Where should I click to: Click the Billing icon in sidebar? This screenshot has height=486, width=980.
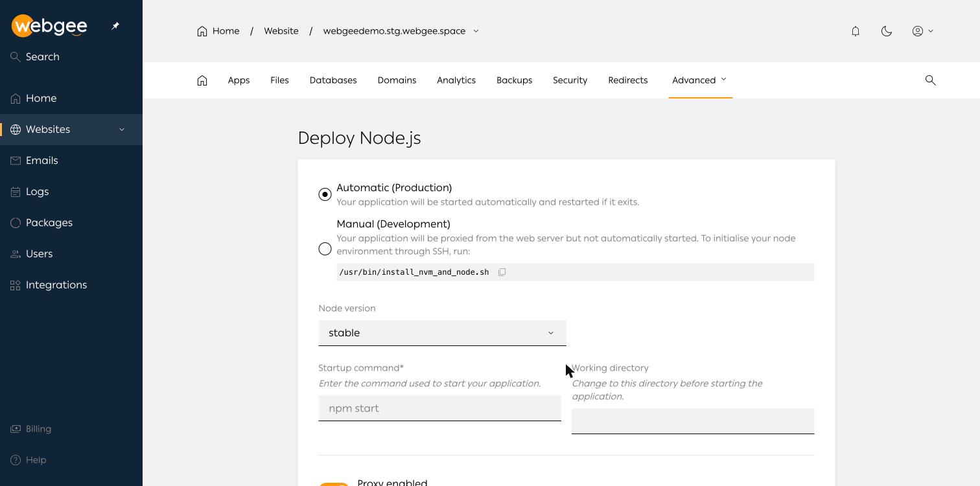[x=16, y=429]
